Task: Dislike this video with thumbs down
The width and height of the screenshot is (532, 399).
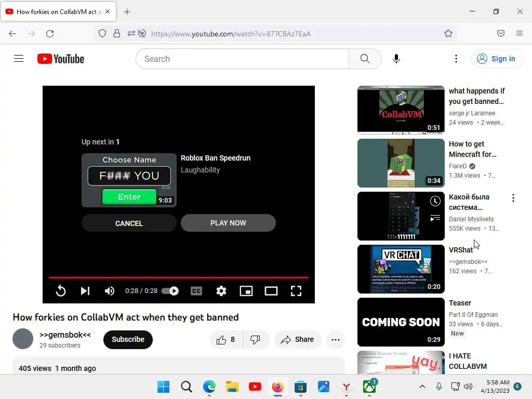Action: 255,340
